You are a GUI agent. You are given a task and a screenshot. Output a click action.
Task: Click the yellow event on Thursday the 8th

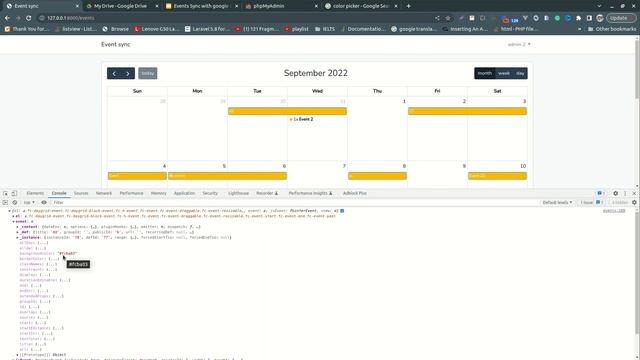[377, 176]
